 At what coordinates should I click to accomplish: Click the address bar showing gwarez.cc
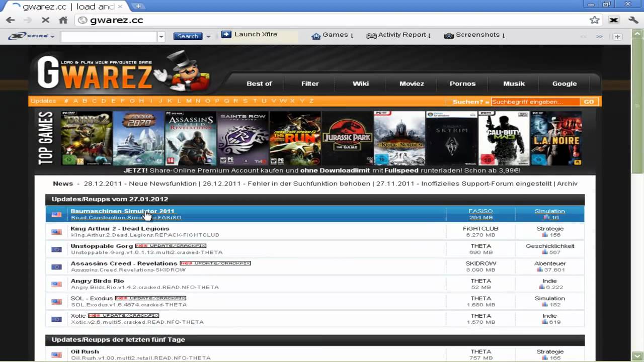tap(332, 20)
